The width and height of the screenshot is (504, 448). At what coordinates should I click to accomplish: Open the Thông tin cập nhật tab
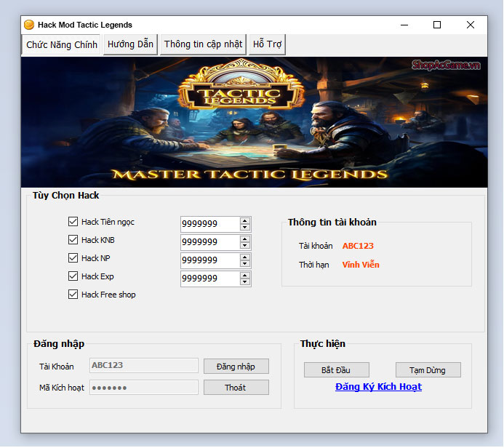coord(203,44)
